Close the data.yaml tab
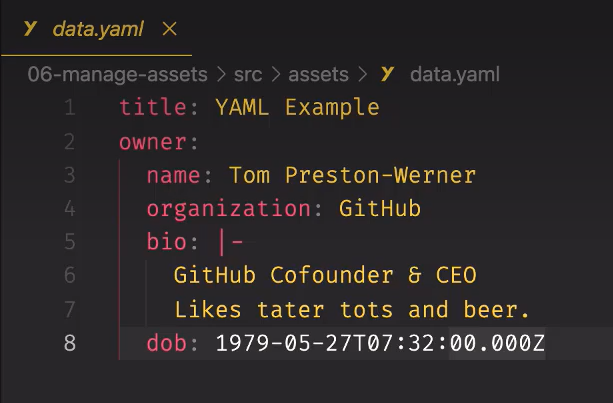The height and width of the screenshot is (403, 613). point(169,29)
